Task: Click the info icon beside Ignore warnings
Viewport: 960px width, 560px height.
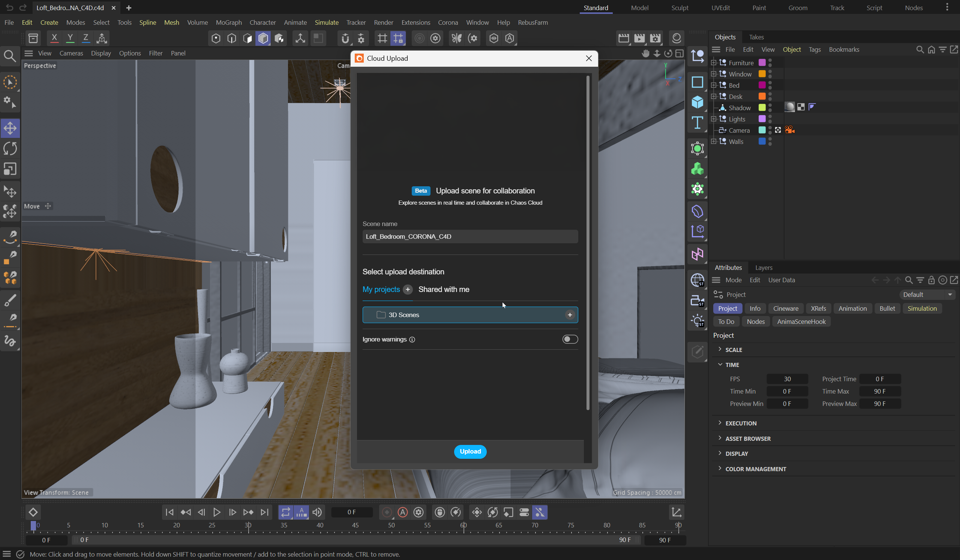Action: click(412, 340)
